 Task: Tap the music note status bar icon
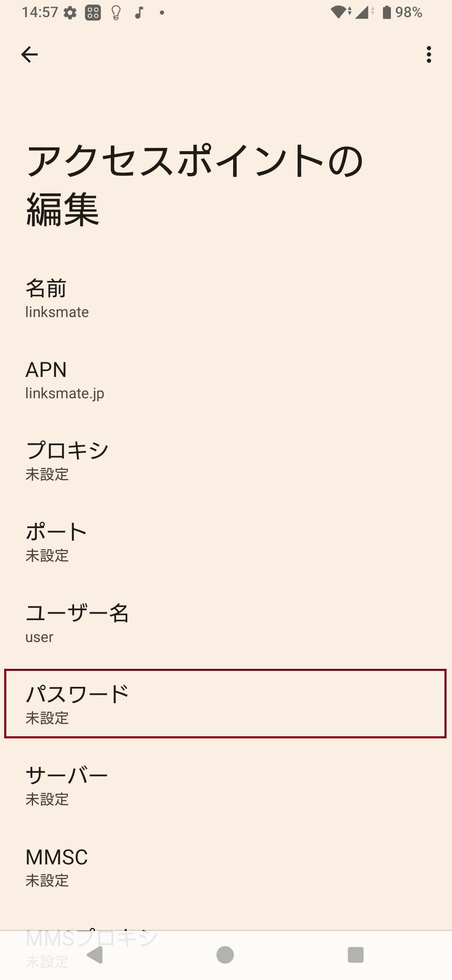pos(139,13)
